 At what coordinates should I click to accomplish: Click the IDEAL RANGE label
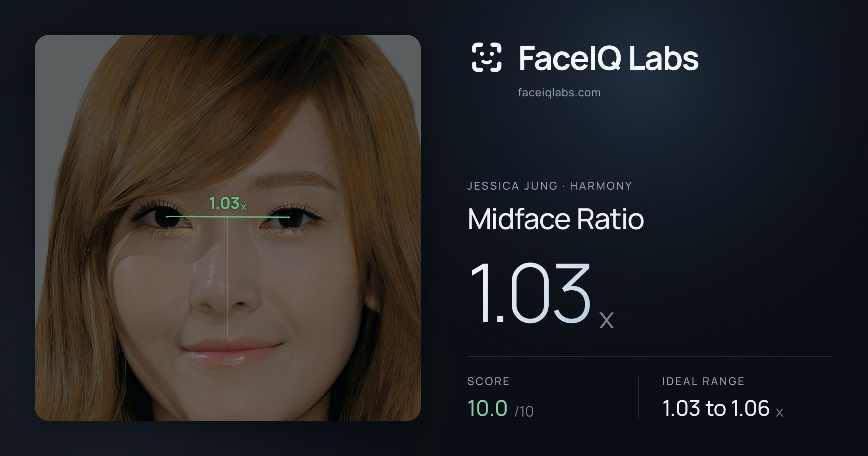pos(703,381)
